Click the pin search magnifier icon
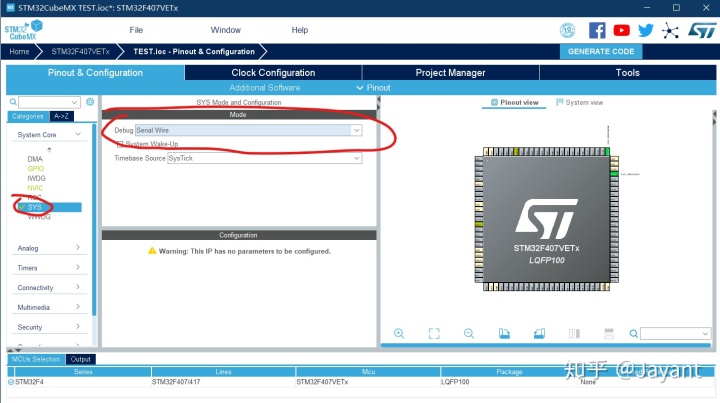The width and height of the screenshot is (720, 403). coord(634,334)
